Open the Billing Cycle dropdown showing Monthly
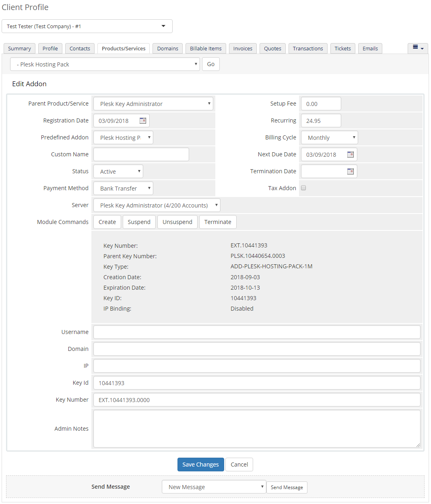The height and width of the screenshot is (504, 431). (329, 137)
